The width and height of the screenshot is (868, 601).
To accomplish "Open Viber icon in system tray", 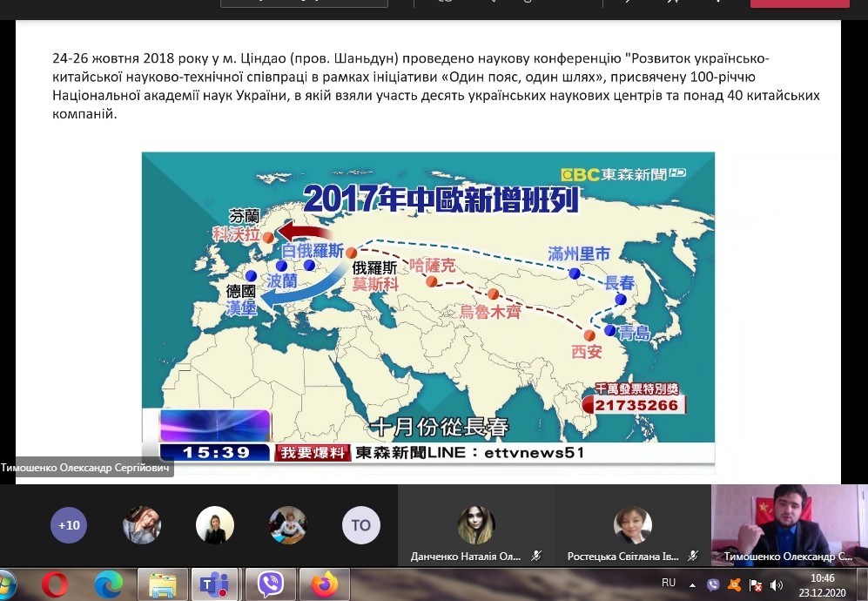I will [713, 584].
